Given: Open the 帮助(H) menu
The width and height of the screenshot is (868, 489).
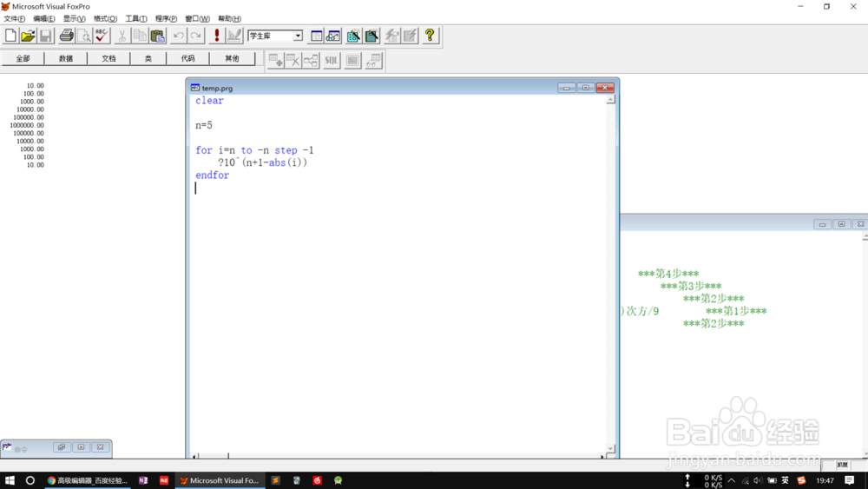Looking at the screenshot, I should tap(229, 19).
